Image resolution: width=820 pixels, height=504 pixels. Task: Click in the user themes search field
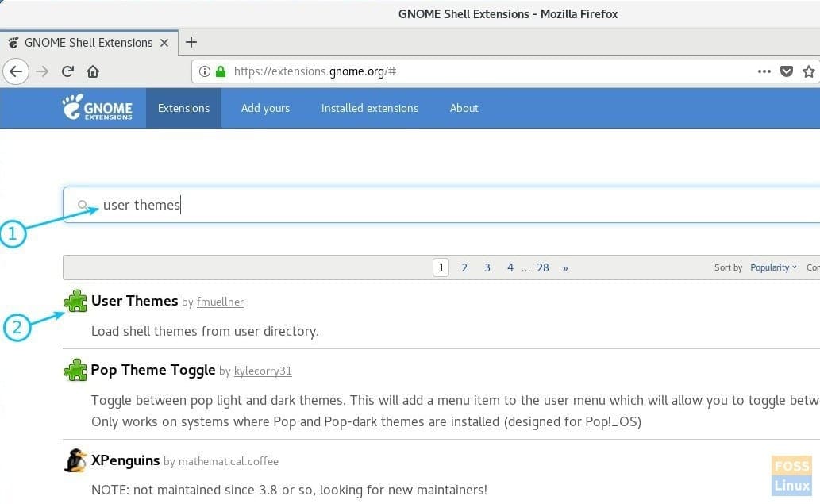click(441, 205)
